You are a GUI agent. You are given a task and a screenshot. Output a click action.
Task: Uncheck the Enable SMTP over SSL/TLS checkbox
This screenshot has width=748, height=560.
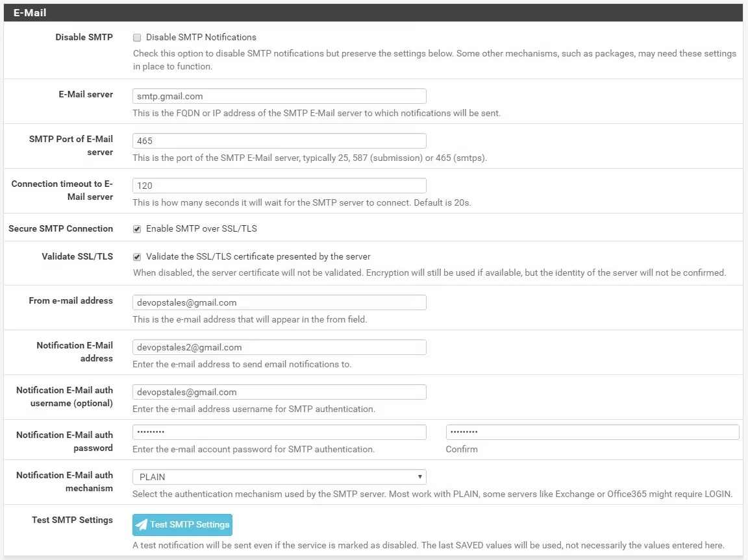pos(137,229)
